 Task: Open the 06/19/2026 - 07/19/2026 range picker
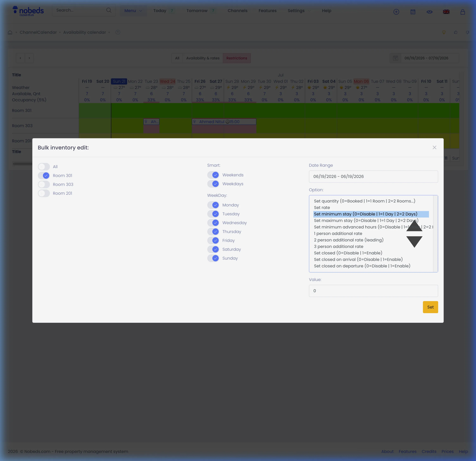coord(430,58)
